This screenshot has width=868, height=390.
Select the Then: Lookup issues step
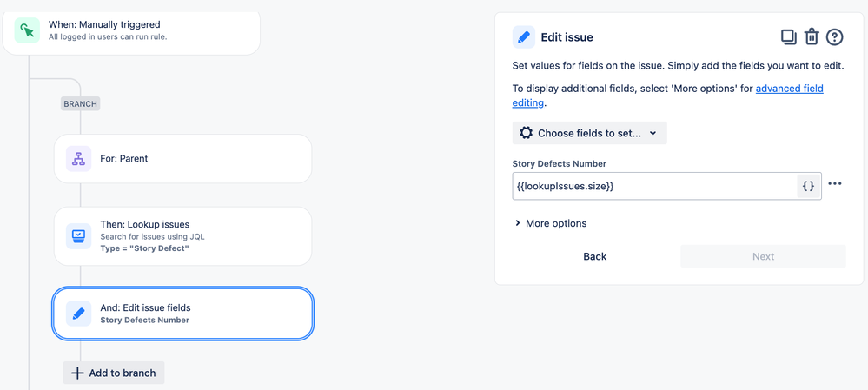pos(182,236)
